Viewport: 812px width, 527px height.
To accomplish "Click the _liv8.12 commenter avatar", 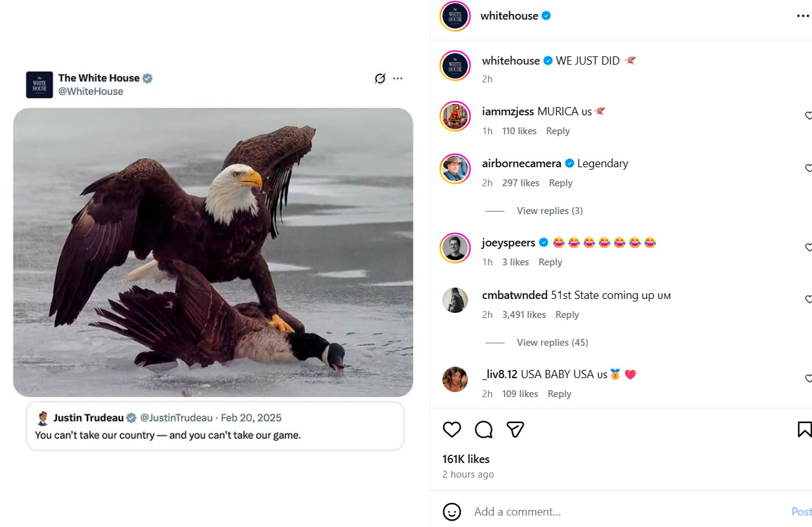I will pos(455,379).
